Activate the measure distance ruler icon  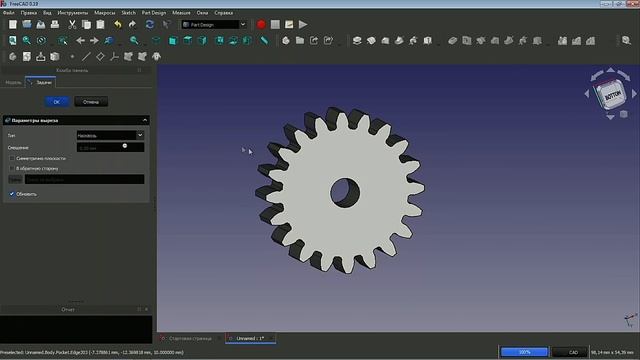(264, 40)
